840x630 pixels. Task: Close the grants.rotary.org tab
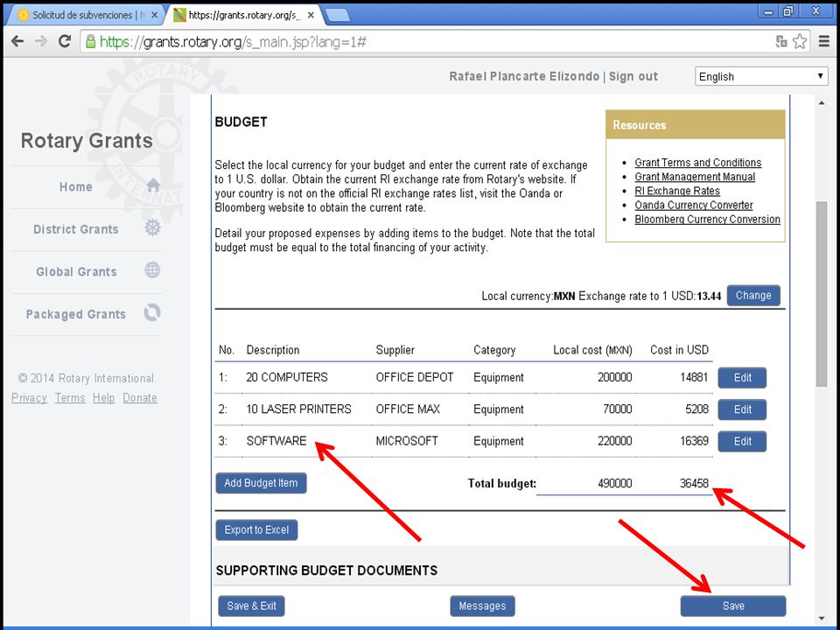click(311, 15)
